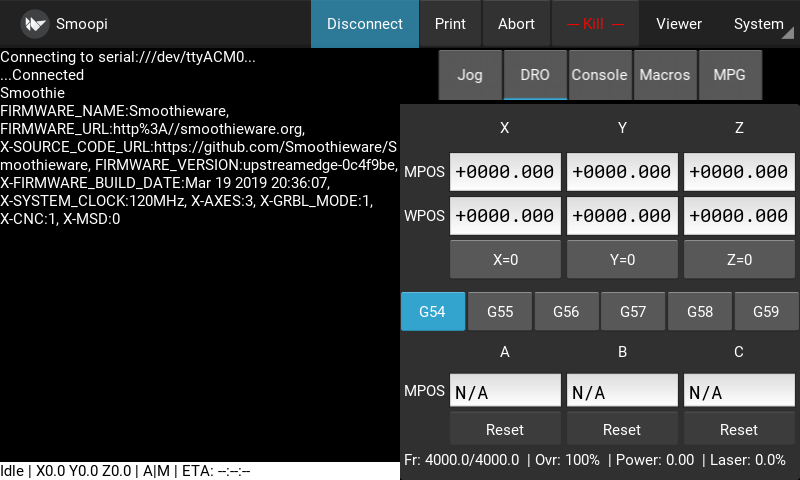Select the G57 coordinate system
The height and width of the screenshot is (480, 800).
point(633,312)
